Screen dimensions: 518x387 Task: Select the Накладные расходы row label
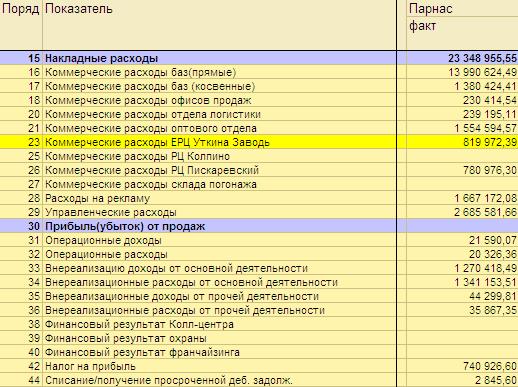(219, 58)
